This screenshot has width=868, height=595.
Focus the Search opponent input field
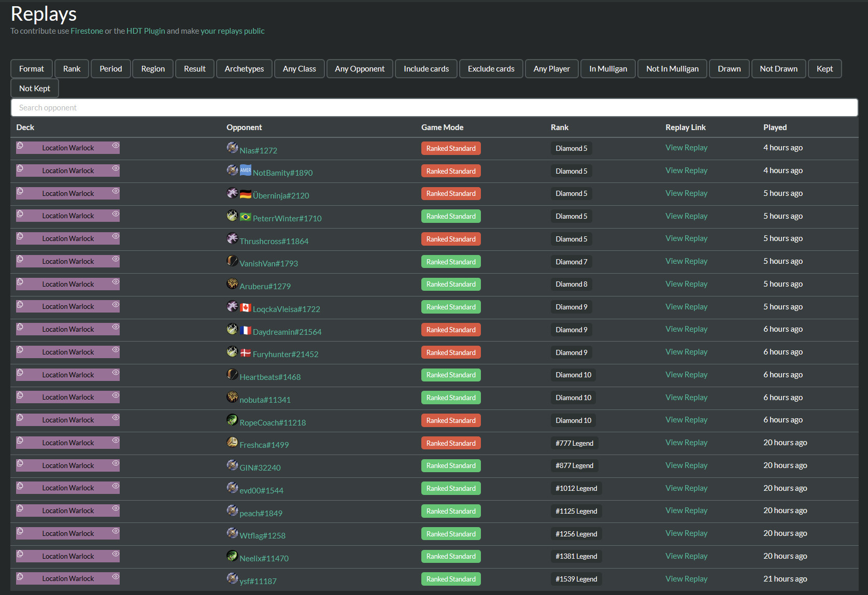tap(434, 108)
